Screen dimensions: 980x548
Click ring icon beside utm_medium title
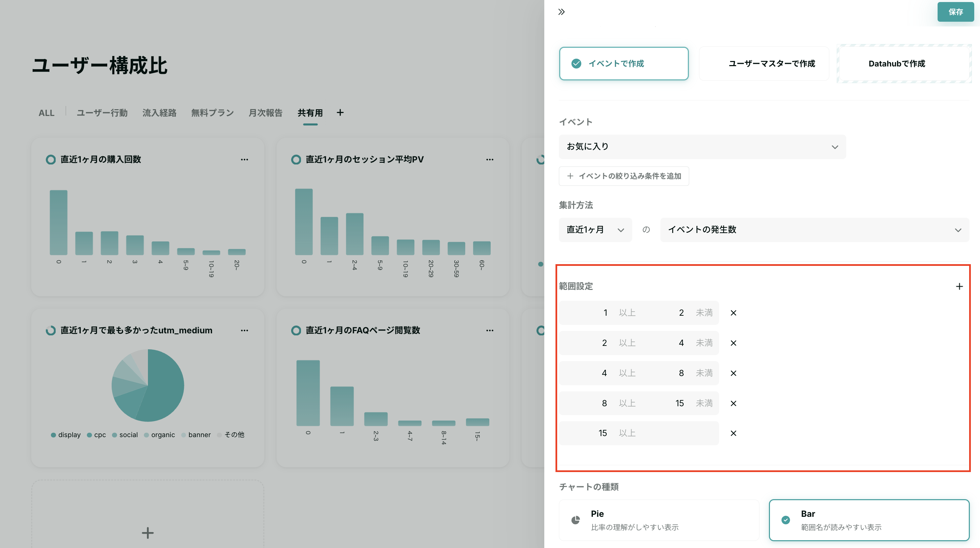[x=51, y=331]
